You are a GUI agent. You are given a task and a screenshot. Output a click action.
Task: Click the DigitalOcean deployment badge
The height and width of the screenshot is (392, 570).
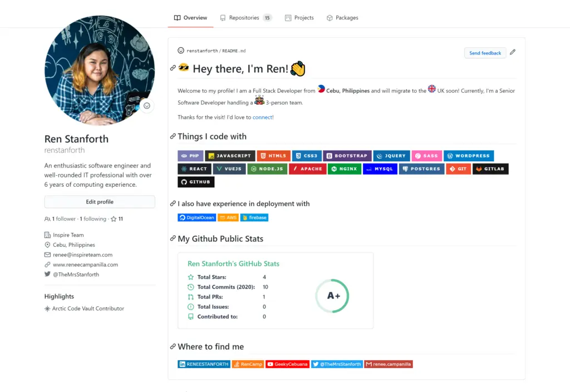(196, 217)
